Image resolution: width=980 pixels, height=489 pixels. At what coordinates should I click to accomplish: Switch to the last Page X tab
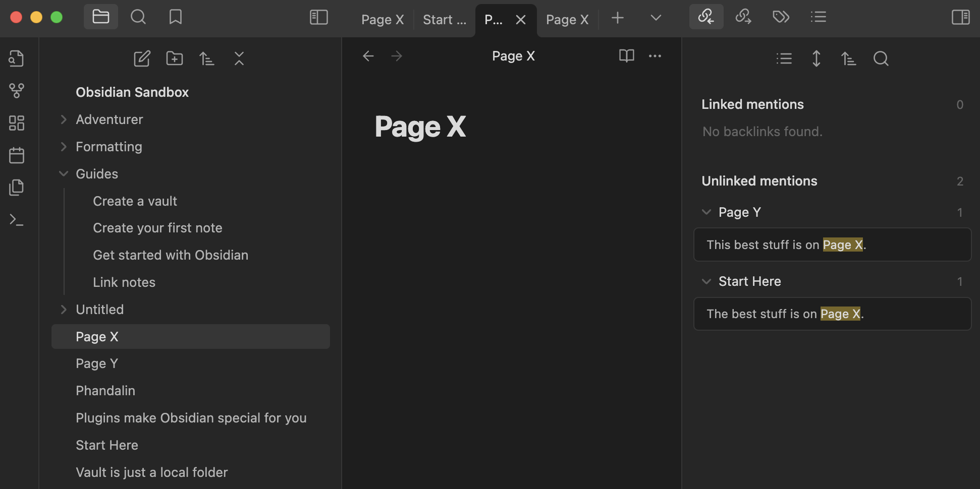pyautogui.click(x=567, y=20)
